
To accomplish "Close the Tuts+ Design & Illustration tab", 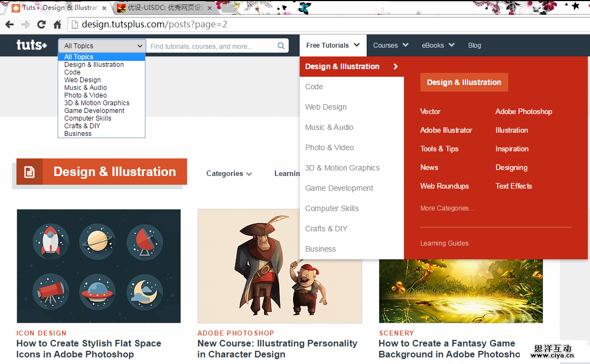I will point(104,8).
